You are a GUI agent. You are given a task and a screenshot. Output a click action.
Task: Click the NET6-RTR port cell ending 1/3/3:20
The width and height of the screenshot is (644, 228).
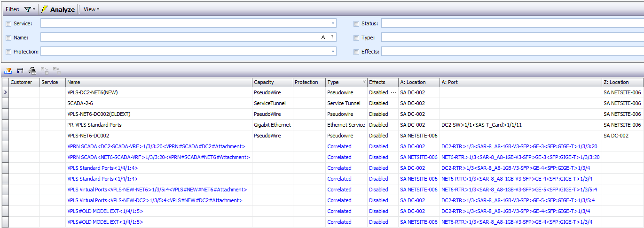pos(520,157)
